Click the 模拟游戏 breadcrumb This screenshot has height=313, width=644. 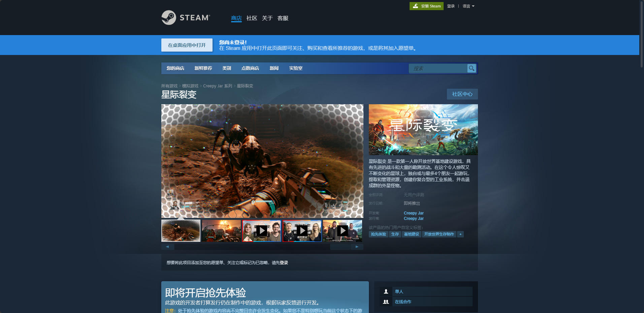(190, 86)
